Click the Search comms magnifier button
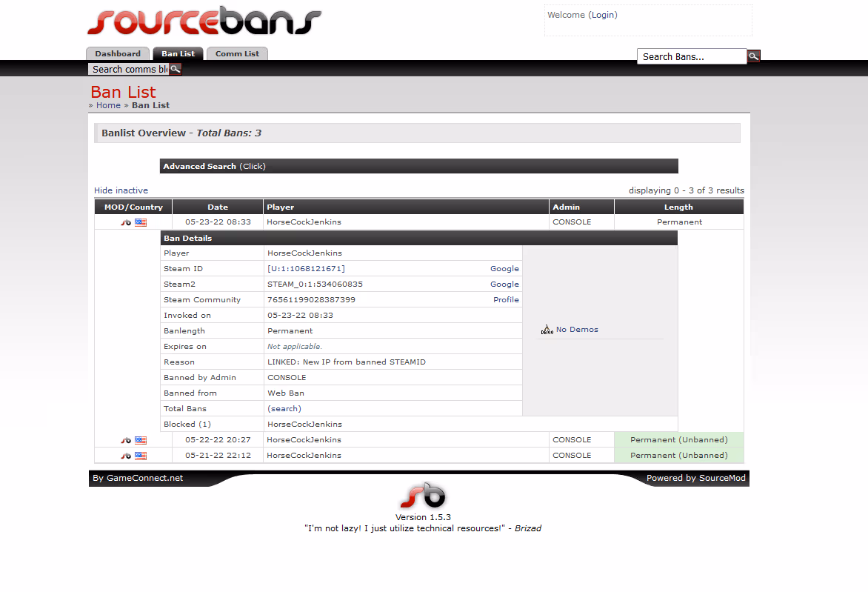This screenshot has height=592, width=868. 175,69
